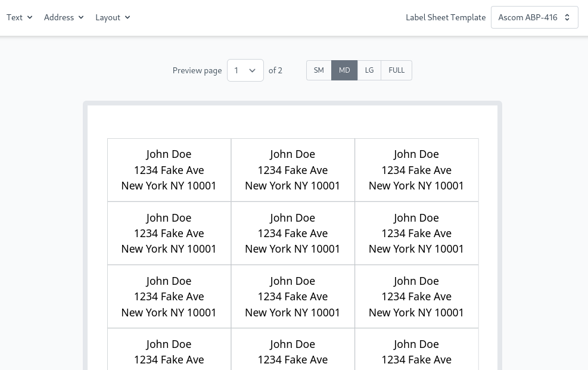Click the chevron arrow beside Text

(30, 17)
